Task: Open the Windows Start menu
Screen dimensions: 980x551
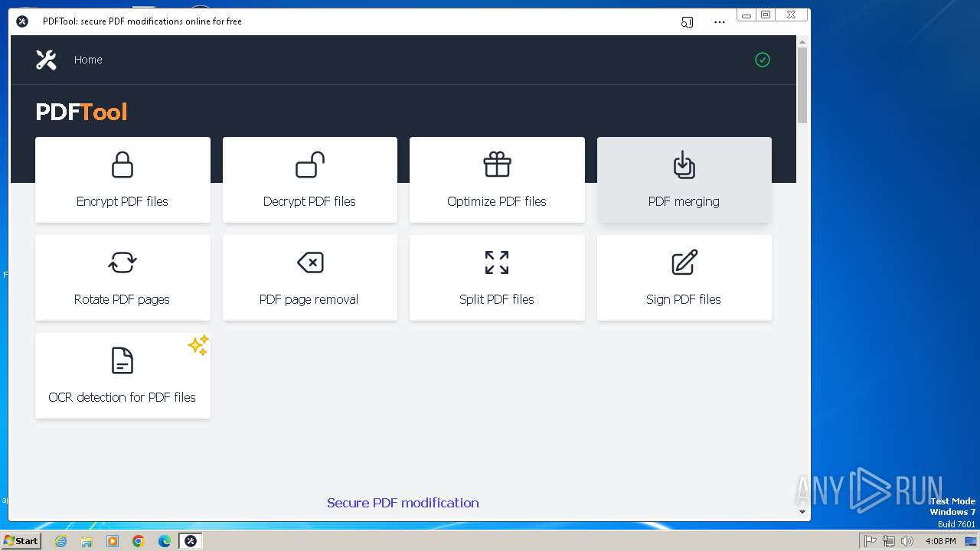Action: (x=21, y=541)
